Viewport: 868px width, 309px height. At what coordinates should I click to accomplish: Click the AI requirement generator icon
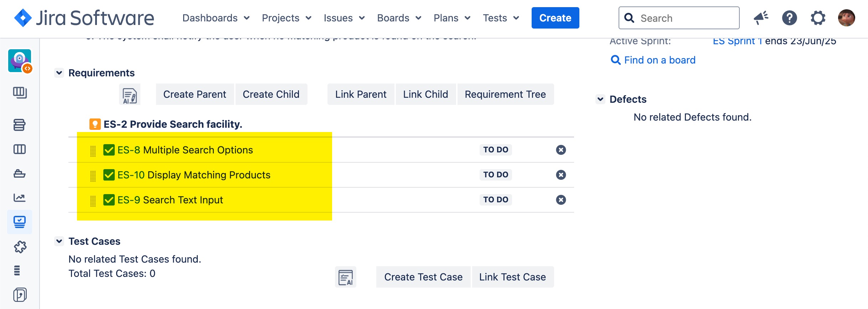130,95
